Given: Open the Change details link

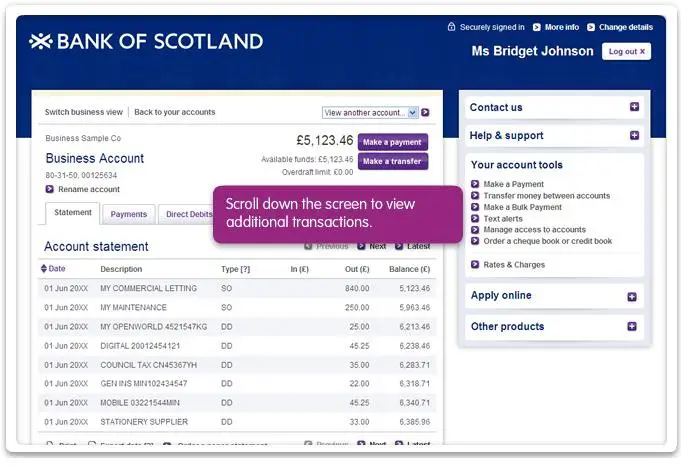Looking at the screenshot, I should coord(626,27).
